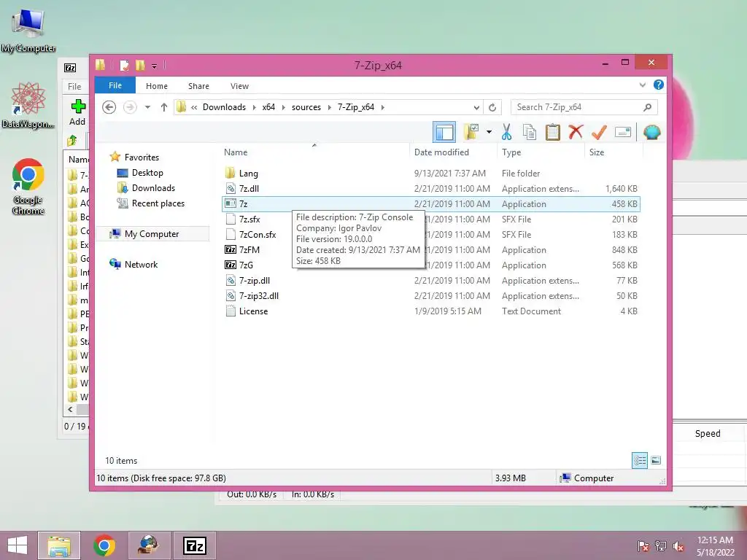
Task: Select the 7z.dll file
Action: (x=249, y=189)
